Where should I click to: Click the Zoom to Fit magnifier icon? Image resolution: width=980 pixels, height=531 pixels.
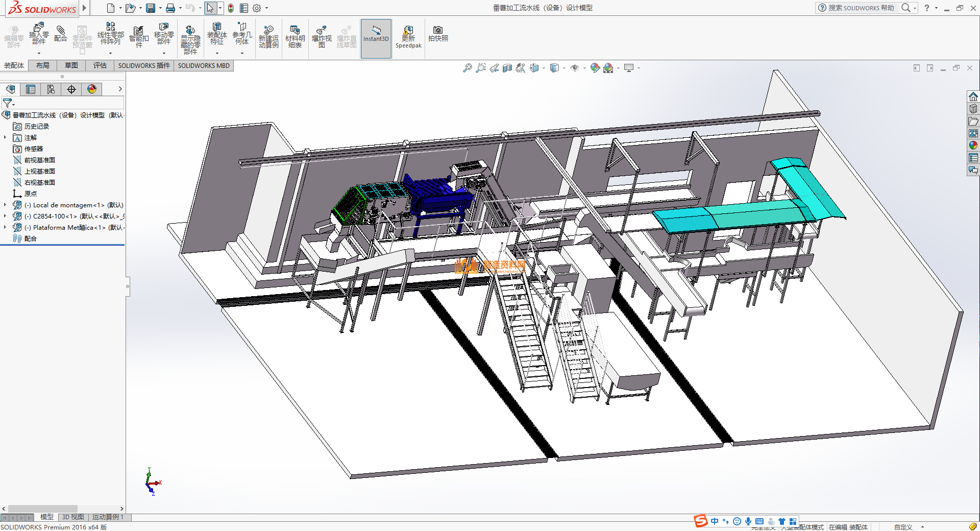coord(467,68)
